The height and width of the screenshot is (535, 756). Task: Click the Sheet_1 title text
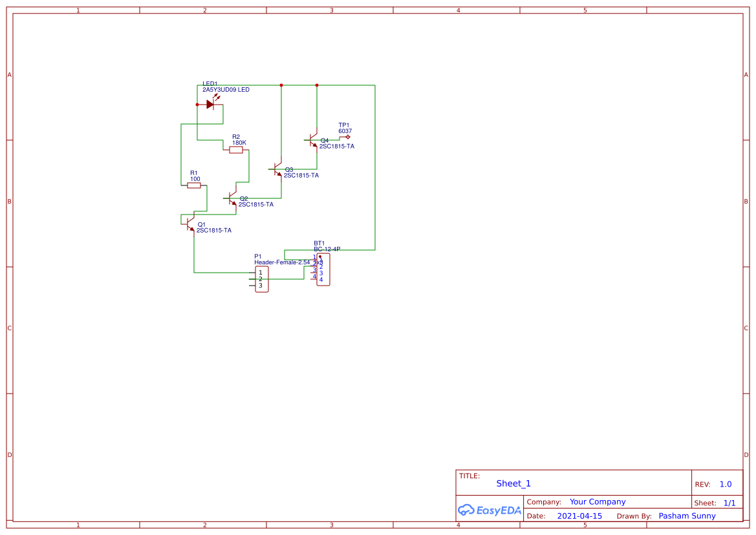click(x=513, y=483)
